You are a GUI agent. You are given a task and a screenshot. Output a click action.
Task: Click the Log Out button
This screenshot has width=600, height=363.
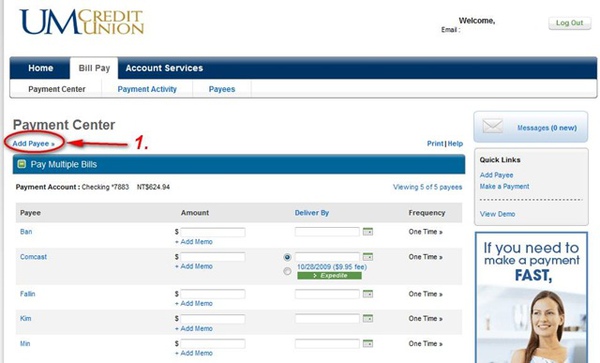pos(569,23)
